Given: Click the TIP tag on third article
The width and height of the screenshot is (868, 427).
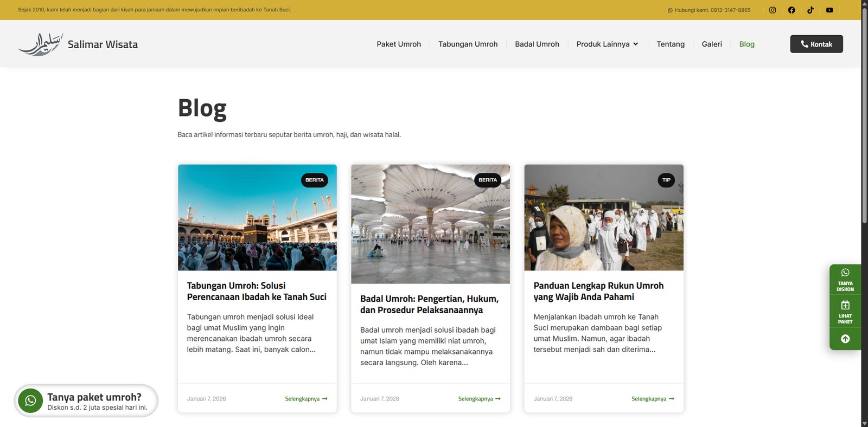Looking at the screenshot, I should [x=666, y=180].
